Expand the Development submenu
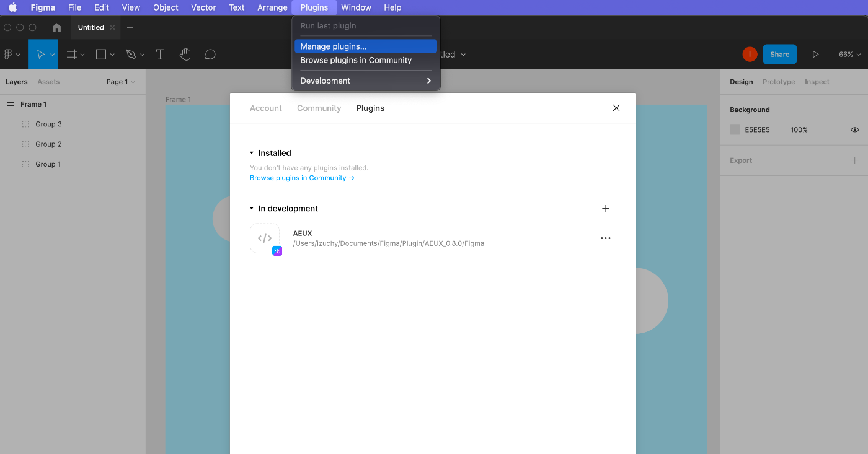 366,81
